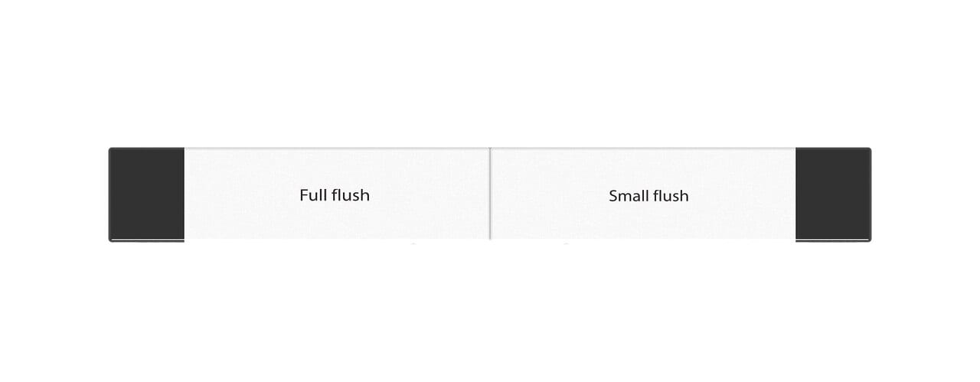Activate the Full flush plate
980x382 pixels.
point(337,194)
